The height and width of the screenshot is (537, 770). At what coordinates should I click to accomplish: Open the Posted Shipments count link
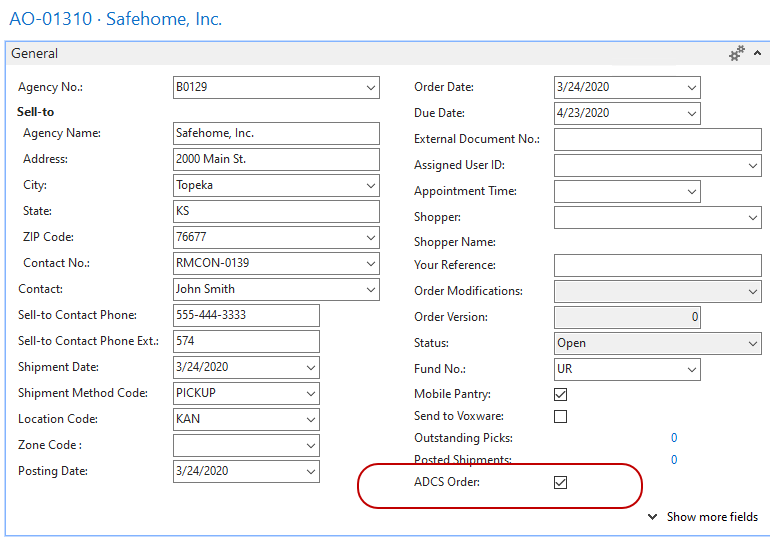click(x=674, y=460)
